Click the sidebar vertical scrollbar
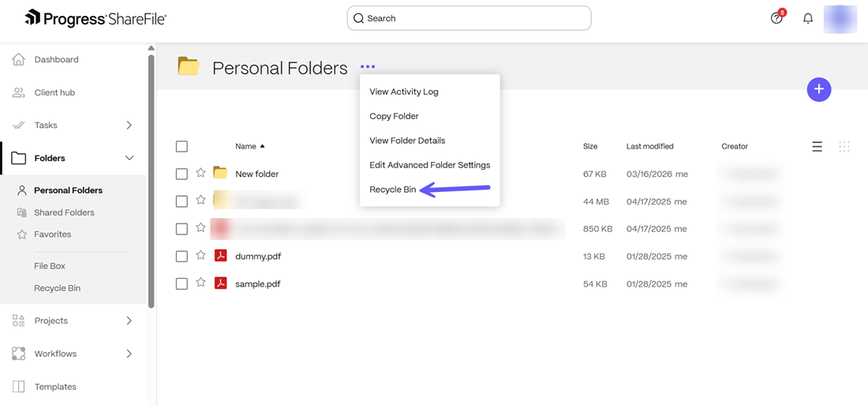868x406 pixels. pos(152,181)
